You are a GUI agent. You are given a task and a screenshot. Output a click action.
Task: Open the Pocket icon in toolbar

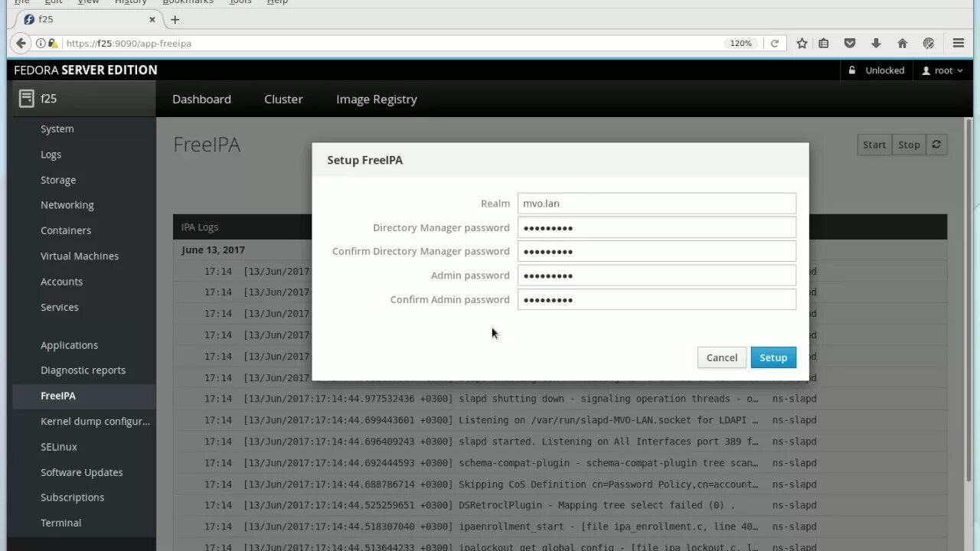pyautogui.click(x=850, y=44)
